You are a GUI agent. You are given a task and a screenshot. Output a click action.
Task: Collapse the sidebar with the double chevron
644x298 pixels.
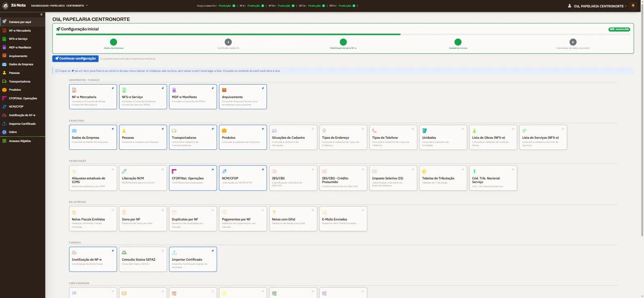tap(41, 14)
